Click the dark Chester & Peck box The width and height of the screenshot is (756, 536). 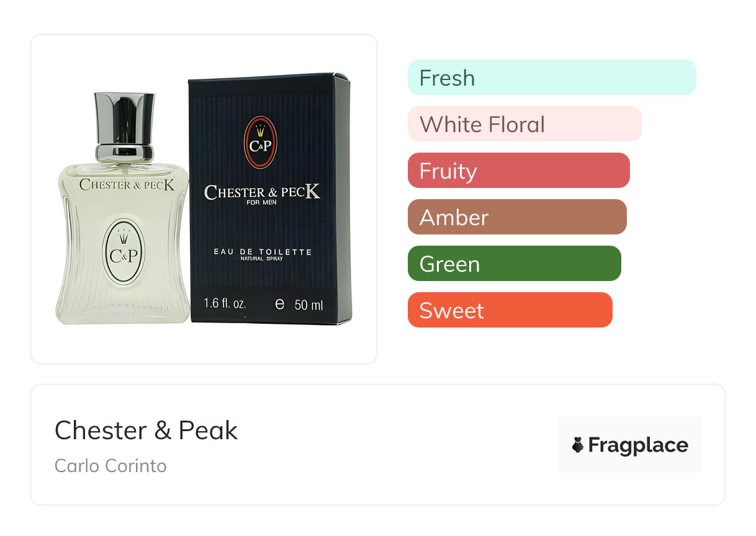pyautogui.click(x=269, y=199)
